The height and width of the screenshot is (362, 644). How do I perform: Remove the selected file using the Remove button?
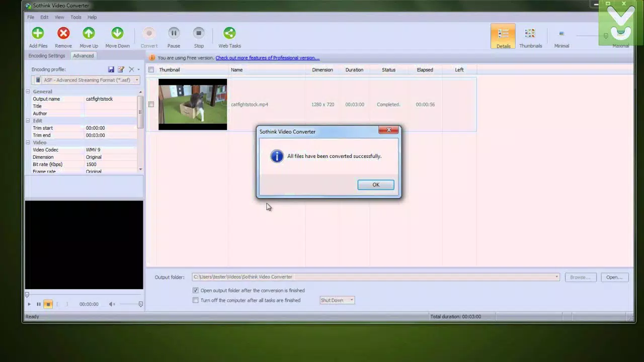63,38
